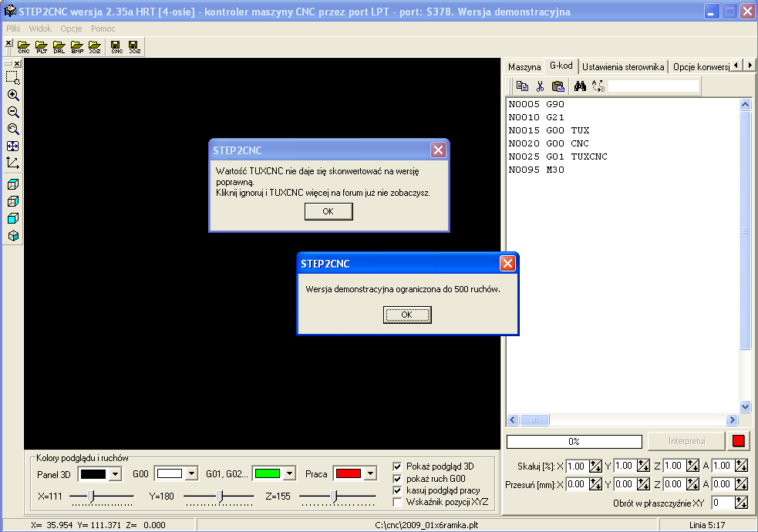This screenshot has width=758, height=532.
Task: Click the G-code editor horizontal scrollbar thumb
Action: (x=534, y=420)
